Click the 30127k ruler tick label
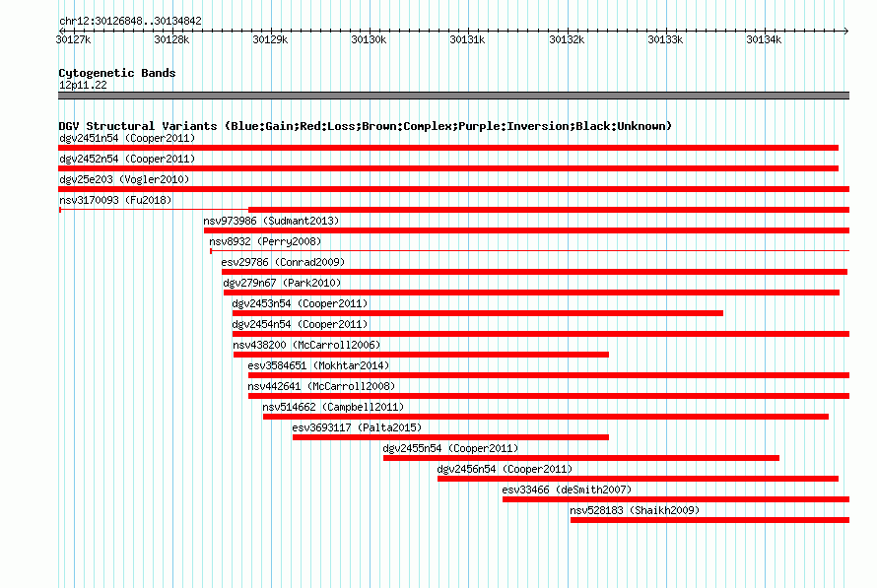This screenshot has height=588, width=877. pos(73,39)
